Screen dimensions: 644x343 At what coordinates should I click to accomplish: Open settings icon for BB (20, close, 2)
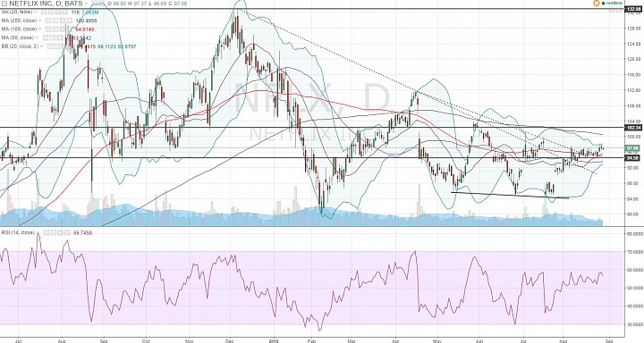point(57,46)
